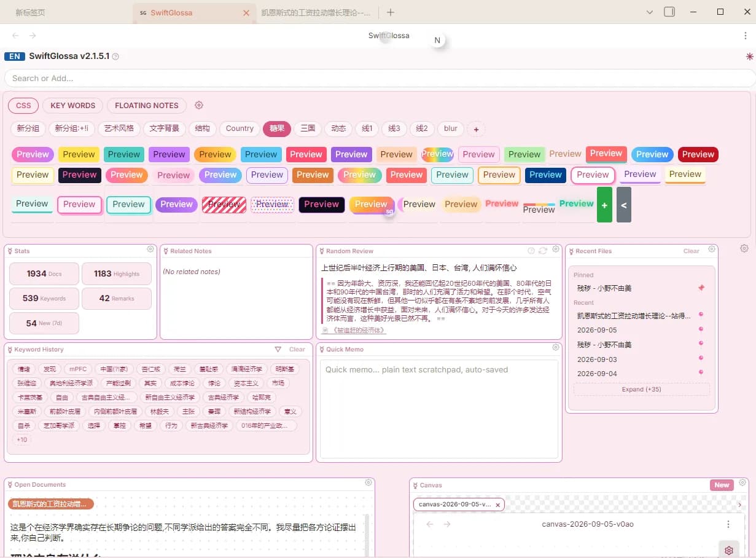Open the Recent Files settings gear
Image resolution: width=756 pixels, height=558 pixels.
point(712,250)
